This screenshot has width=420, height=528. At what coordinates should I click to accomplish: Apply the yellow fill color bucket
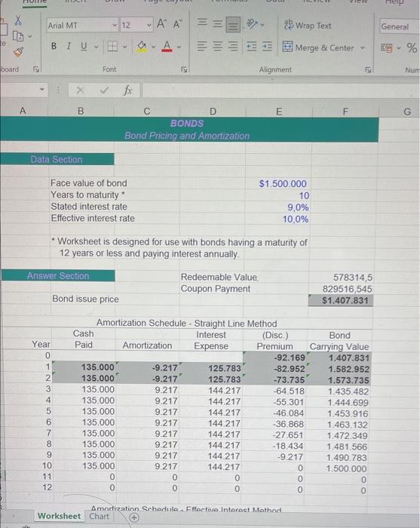point(142,47)
